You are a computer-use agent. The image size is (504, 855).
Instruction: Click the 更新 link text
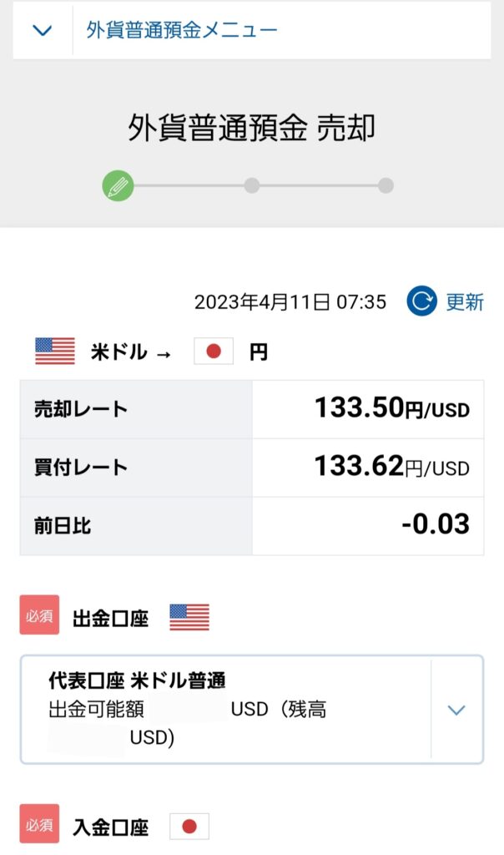(465, 301)
